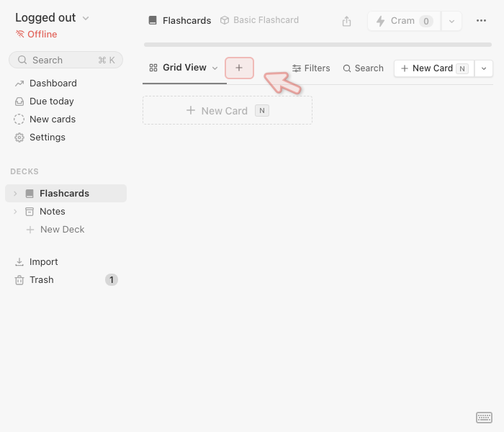Open the three-dots more options menu

pyautogui.click(x=481, y=21)
